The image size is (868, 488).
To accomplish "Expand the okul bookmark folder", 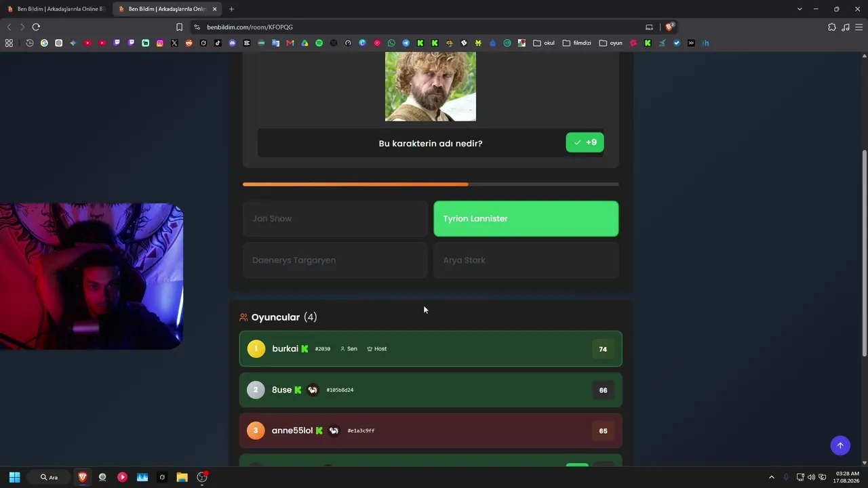I will point(544,43).
